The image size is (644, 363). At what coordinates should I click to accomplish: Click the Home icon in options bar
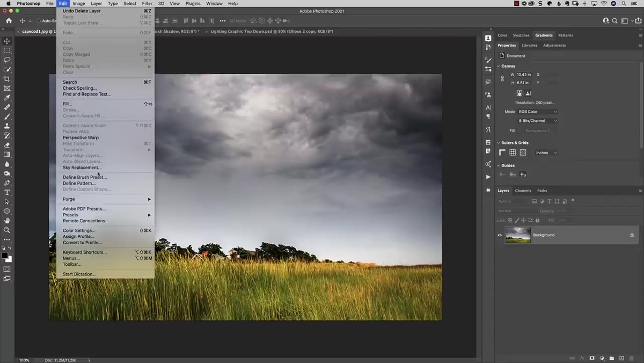[9, 21]
